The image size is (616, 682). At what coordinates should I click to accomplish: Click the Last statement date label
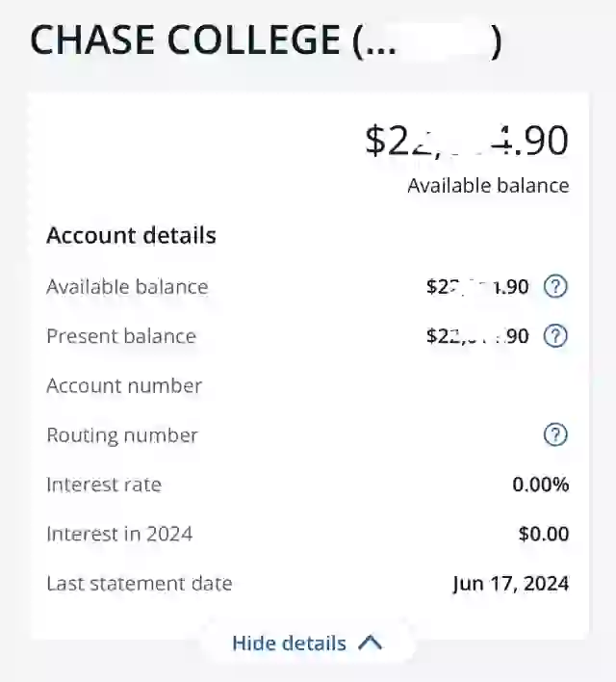click(x=140, y=584)
